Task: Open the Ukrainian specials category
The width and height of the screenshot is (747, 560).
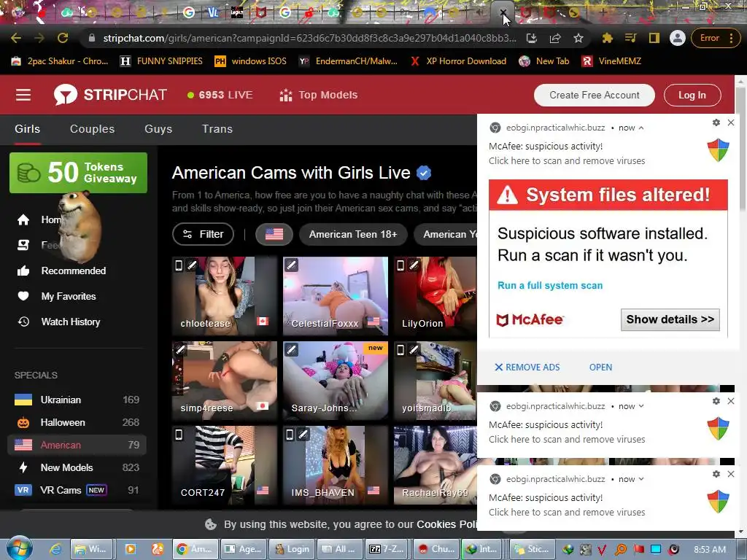Action: (x=77, y=400)
